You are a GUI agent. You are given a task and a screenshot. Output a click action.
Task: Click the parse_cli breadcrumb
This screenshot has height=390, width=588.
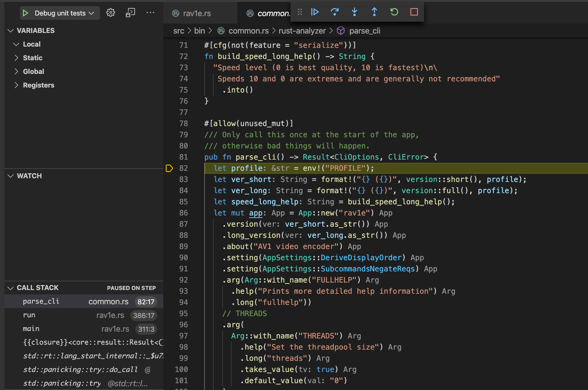pyautogui.click(x=365, y=31)
